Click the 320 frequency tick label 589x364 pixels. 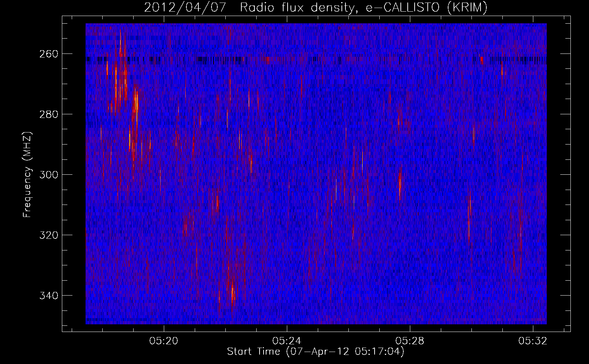click(48, 235)
